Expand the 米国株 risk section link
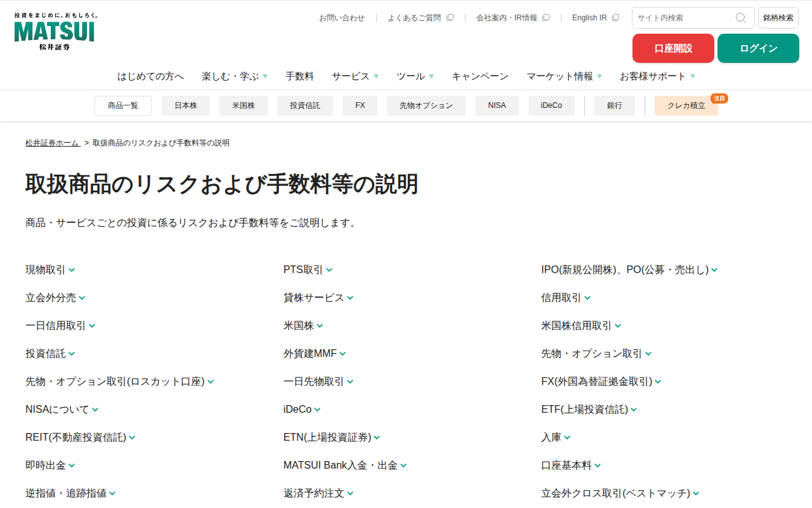 click(303, 326)
